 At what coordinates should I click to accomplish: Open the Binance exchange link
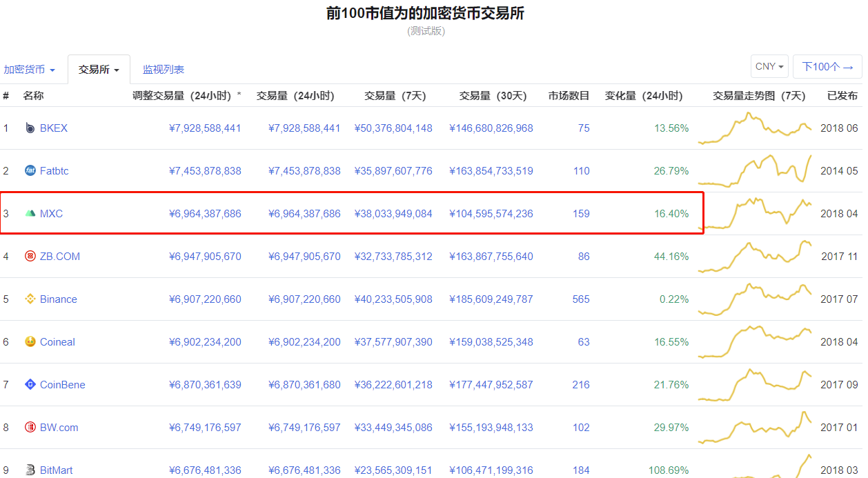tap(59, 299)
